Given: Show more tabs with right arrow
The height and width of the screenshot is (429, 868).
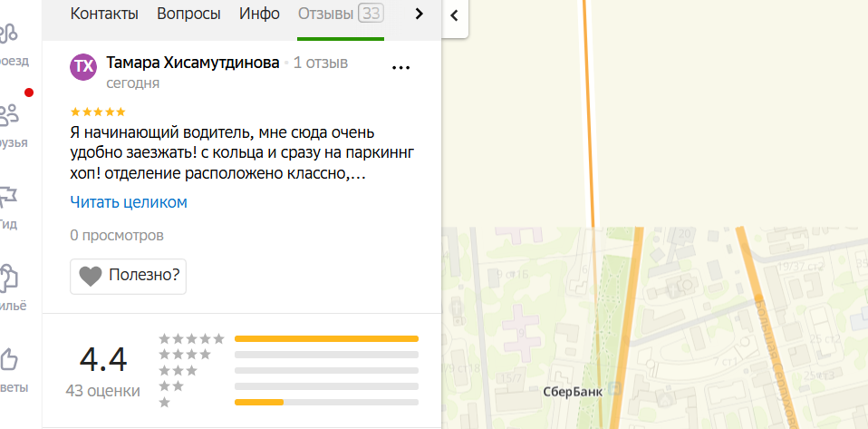Looking at the screenshot, I should tap(420, 14).
